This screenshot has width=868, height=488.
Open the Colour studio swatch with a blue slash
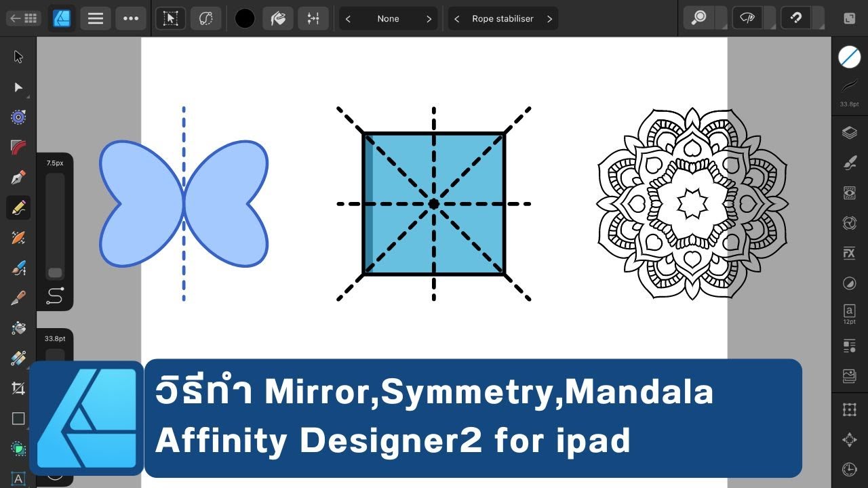tap(849, 57)
